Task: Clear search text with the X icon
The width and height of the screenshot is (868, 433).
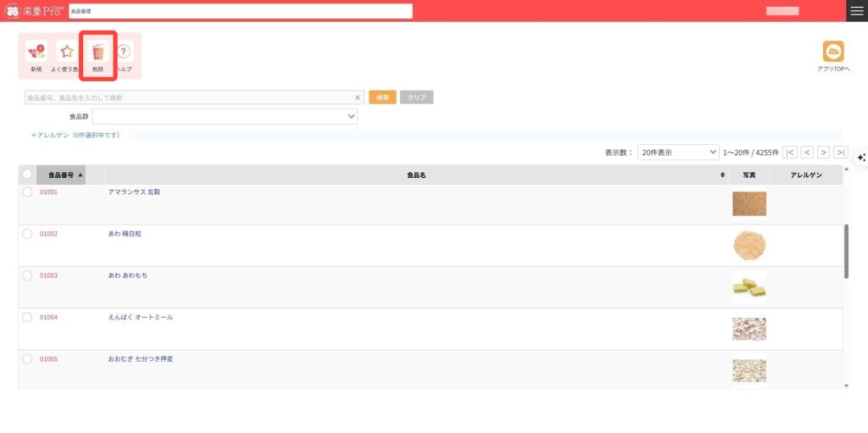Action: [358, 97]
